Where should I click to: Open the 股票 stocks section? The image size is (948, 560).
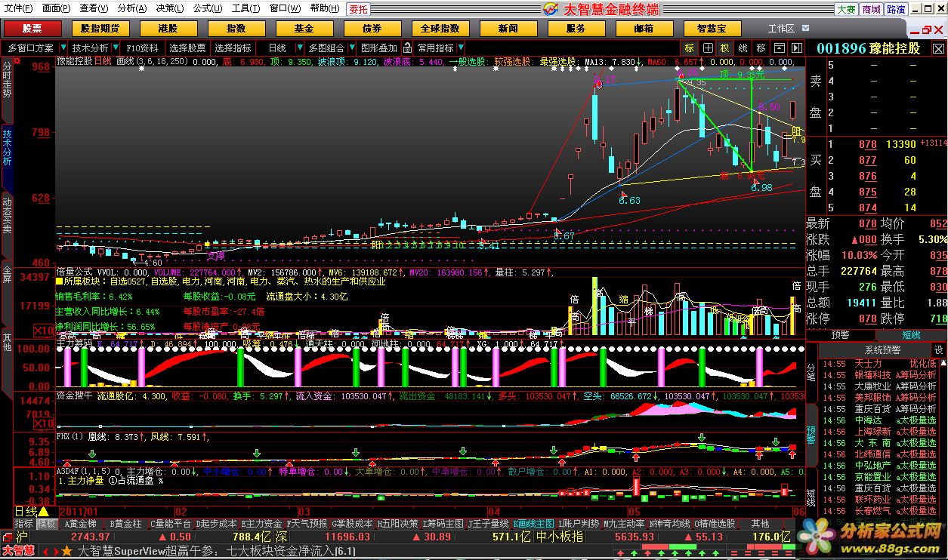[x=32, y=28]
